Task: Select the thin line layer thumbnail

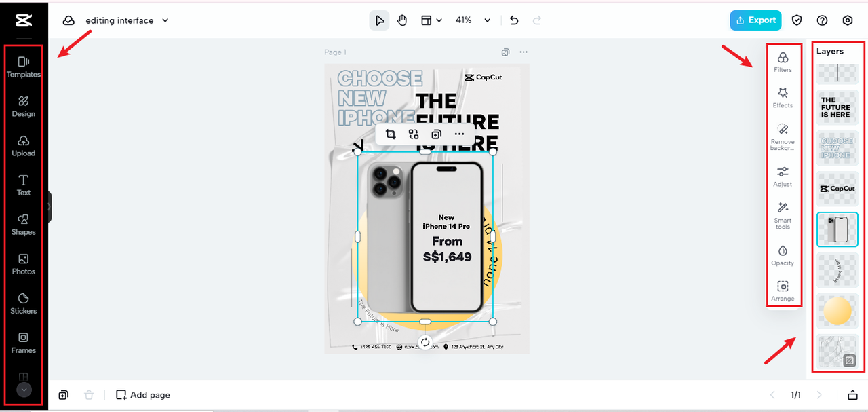Action: point(837,74)
